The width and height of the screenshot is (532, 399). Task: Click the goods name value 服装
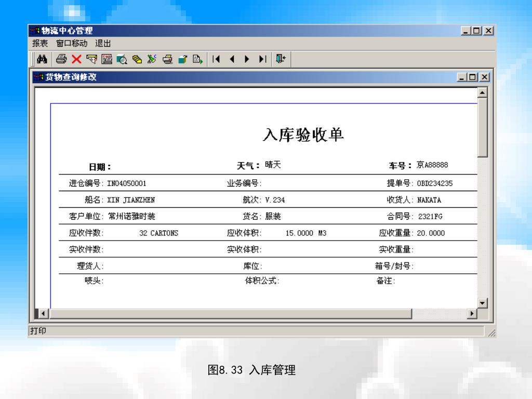(273, 217)
